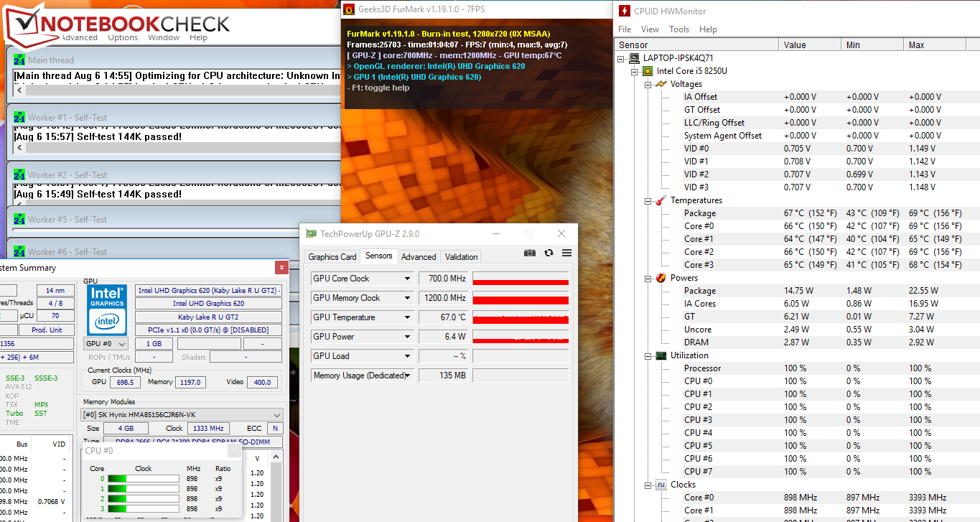Close the CPU #0 clock popup
980x522 pixels.
click(x=234, y=450)
